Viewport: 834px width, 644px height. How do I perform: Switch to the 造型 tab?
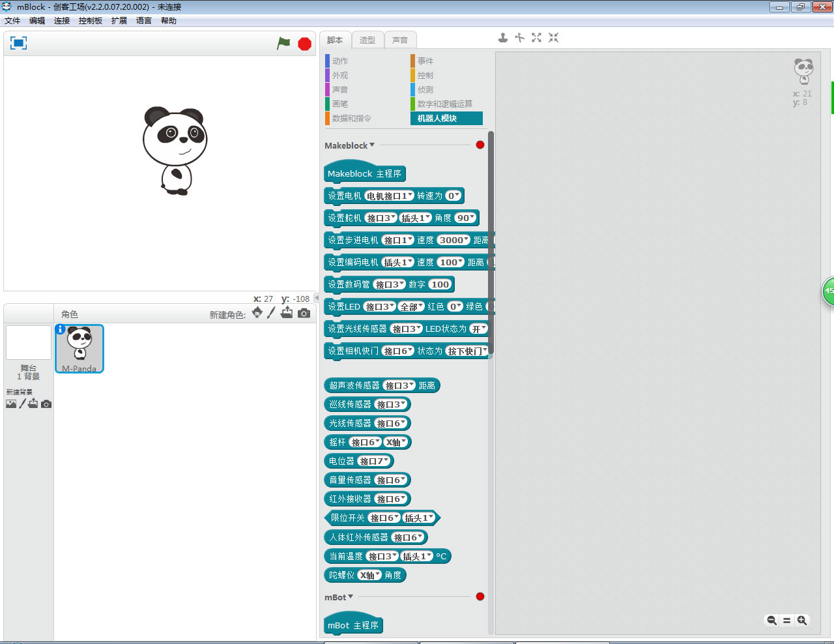pyautogui.click(x=367, y=40)
